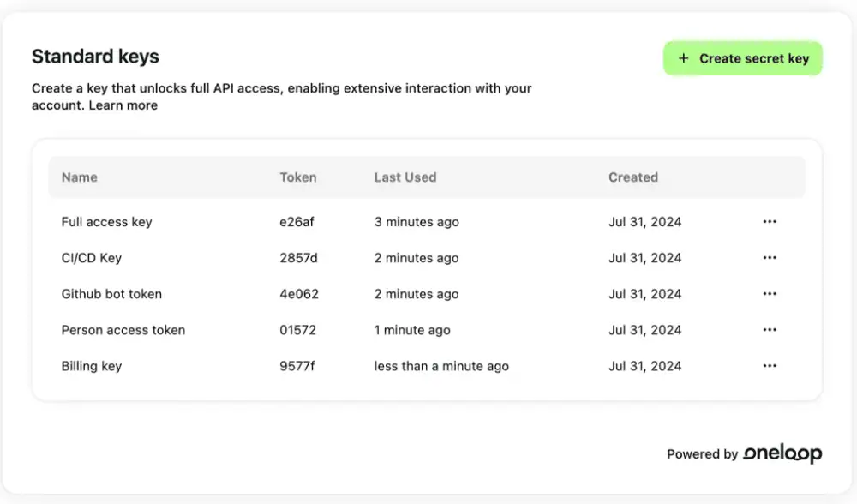Click the Created column header
Screen dimensions: 857x504
[x=632, y=177]
